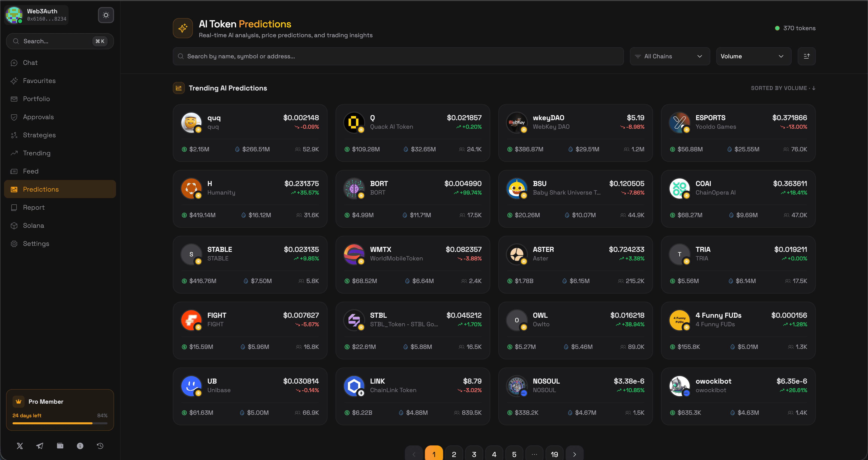The image size is (868, 460).
Task: Go to Favourites in the sidebar
Action: tap(60, 81)
